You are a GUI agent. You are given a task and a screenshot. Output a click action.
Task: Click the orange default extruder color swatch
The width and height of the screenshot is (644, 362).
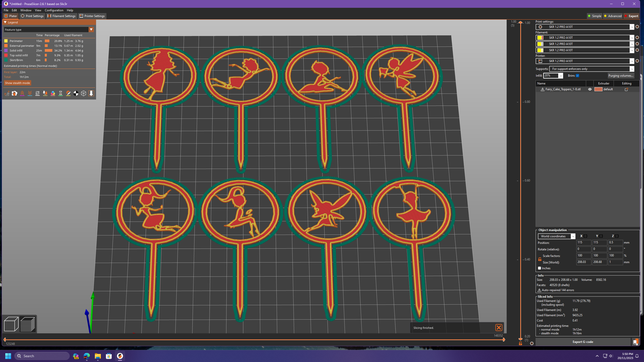[599, 89]
